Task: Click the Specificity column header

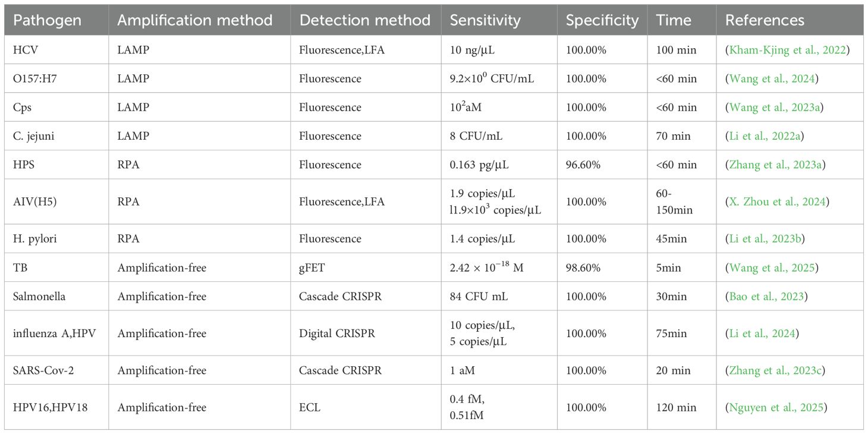Action: 602,20
